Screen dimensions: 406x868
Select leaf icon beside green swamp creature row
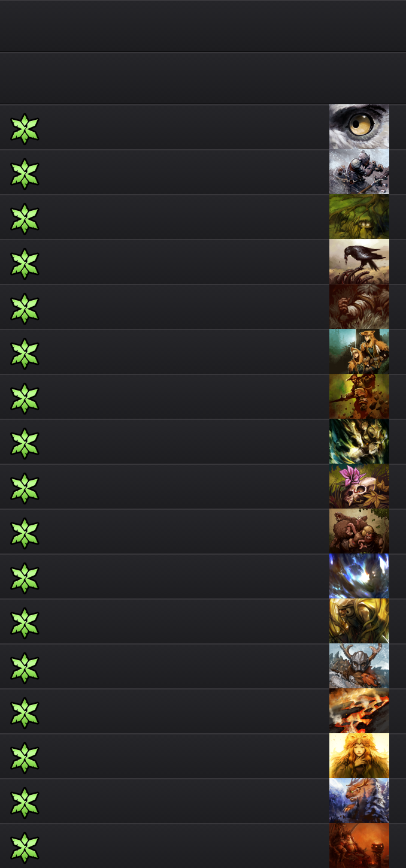pos(25,219)
